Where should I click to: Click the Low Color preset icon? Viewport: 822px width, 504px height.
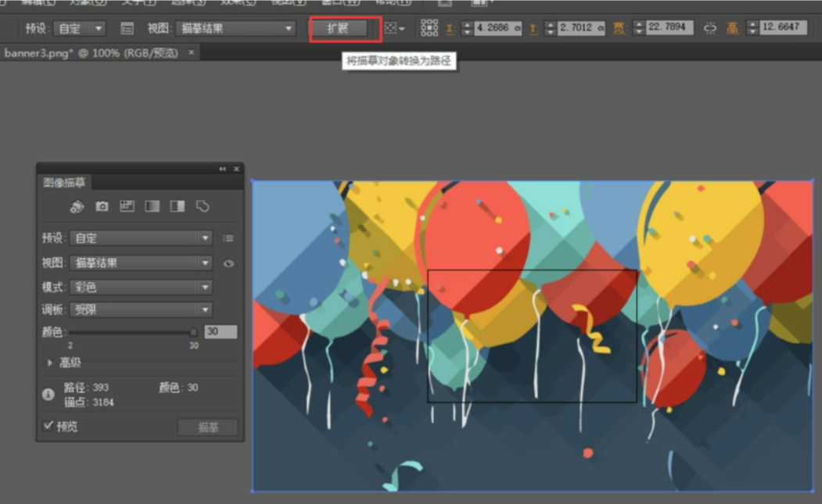click(x=127, y=206)
